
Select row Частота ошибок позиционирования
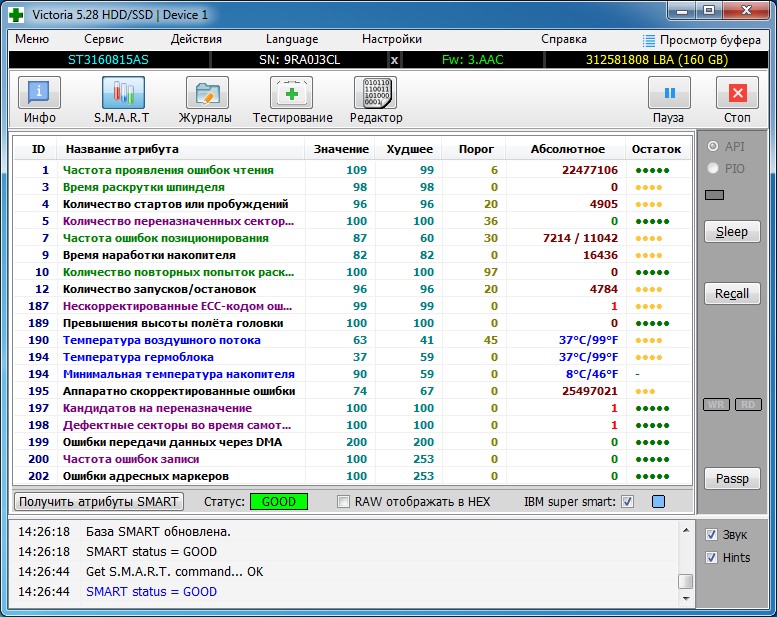click(x=352, y=238)
